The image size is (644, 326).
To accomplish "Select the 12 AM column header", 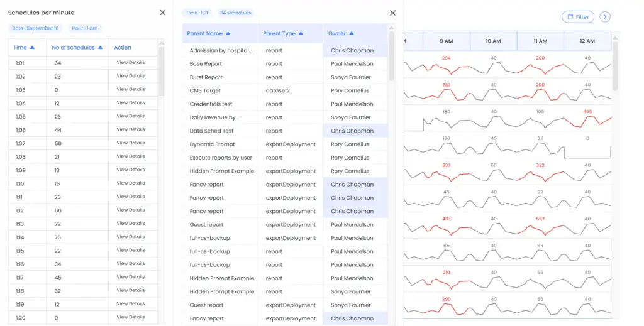I will pos(587,41).
